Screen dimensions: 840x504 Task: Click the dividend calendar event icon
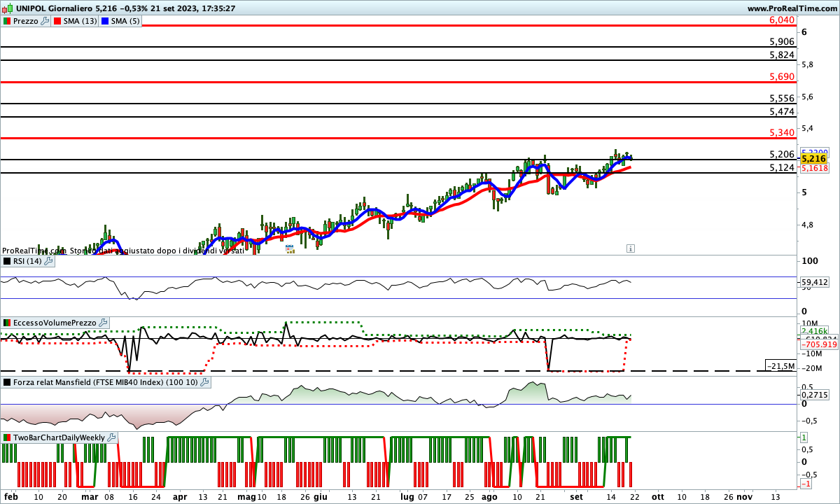pos(289,248)
